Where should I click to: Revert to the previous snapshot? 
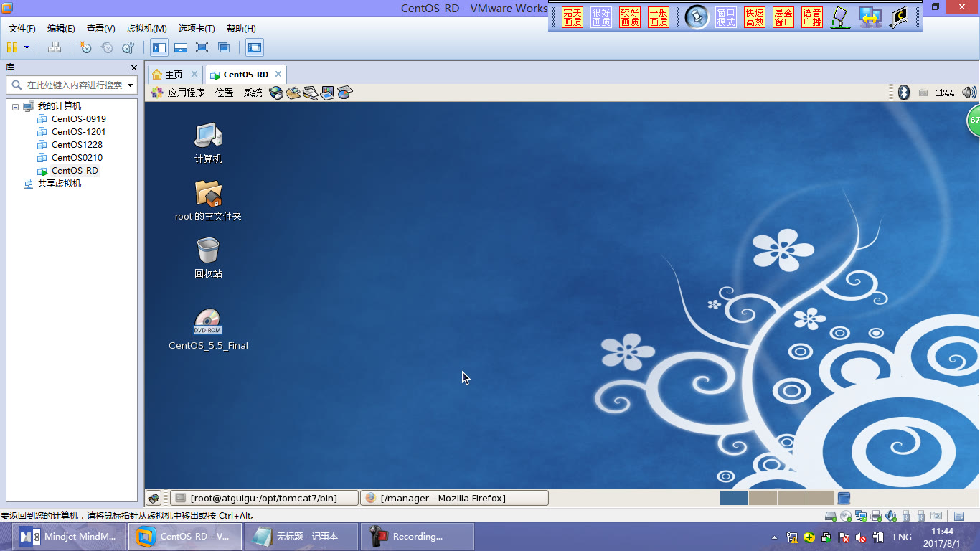(x=107, y=47)
